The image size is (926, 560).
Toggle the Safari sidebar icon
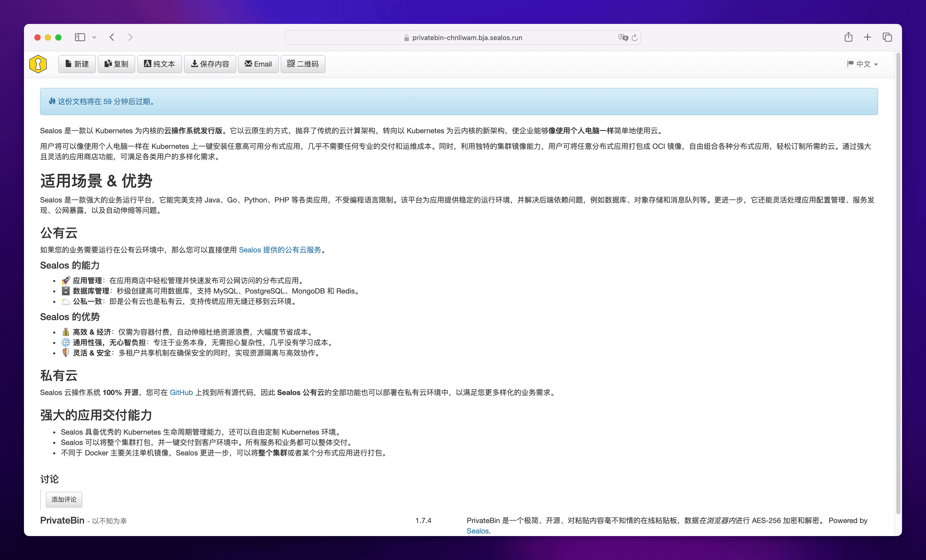tap(80, 37)
